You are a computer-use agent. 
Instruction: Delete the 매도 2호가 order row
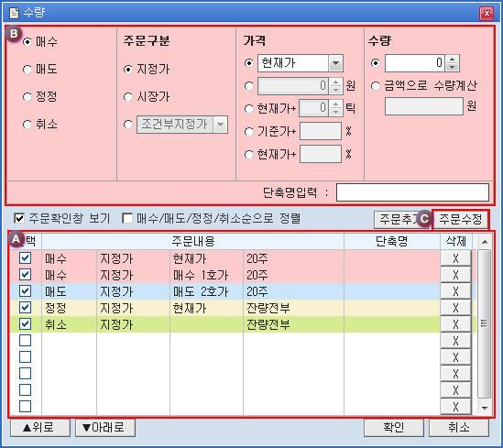(455, 291)
